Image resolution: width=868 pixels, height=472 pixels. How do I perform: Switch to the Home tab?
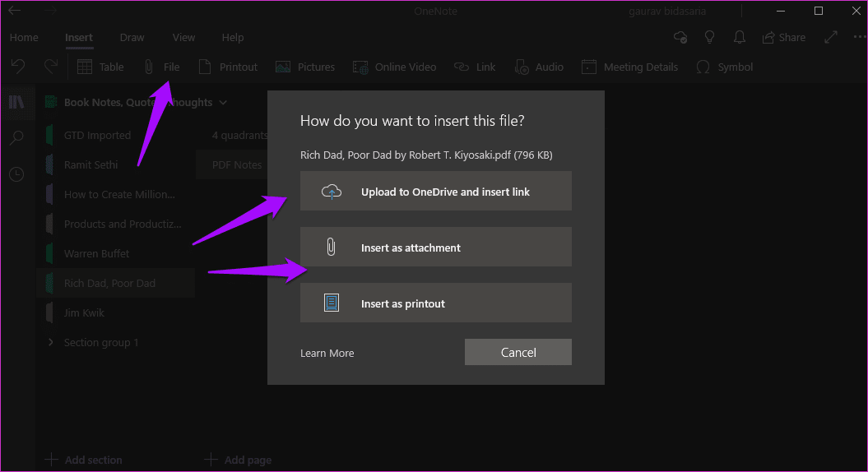point(24,37)
